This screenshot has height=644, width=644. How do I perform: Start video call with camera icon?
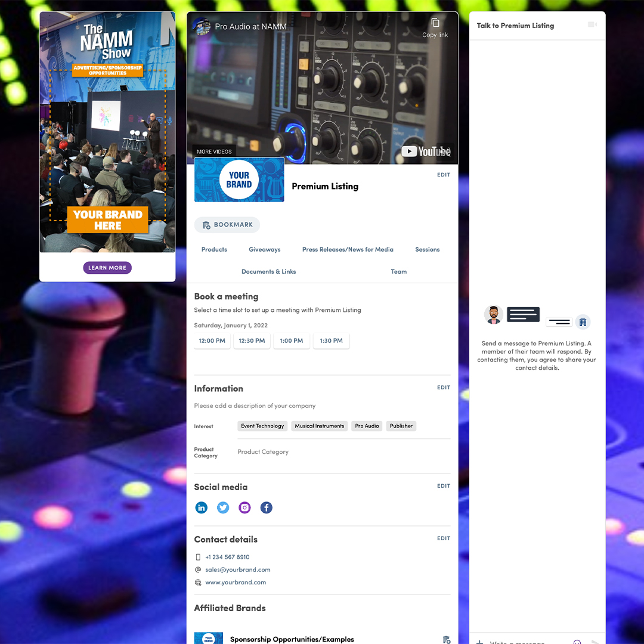(x=592, y=25)
